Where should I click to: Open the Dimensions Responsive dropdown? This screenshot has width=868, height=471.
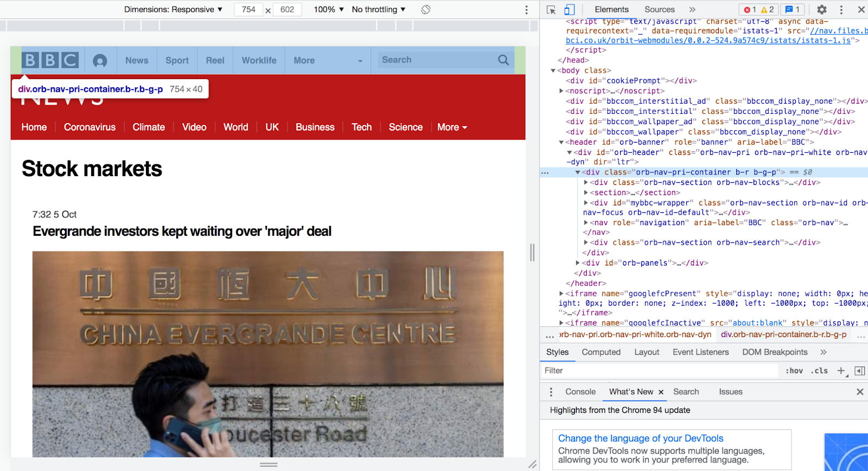tap(173, 9)
